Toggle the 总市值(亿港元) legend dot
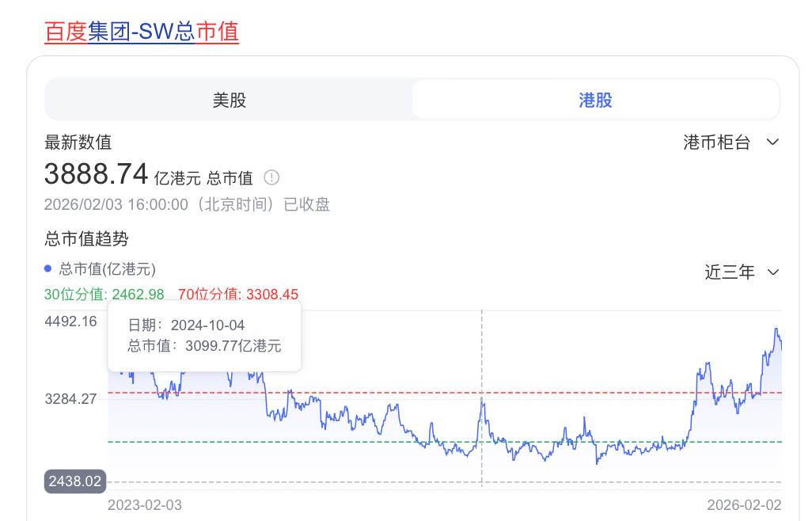Image resolution: width=812 pixels, height=521 pixels. (x=48, y=268)
